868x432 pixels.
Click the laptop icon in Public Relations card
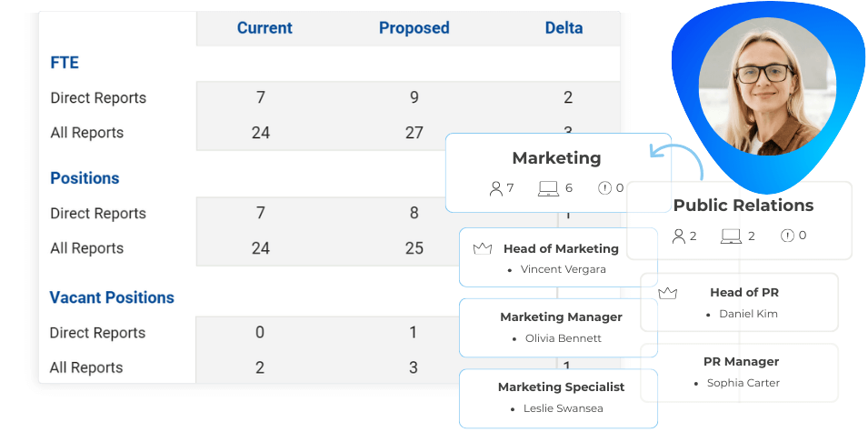731,236
